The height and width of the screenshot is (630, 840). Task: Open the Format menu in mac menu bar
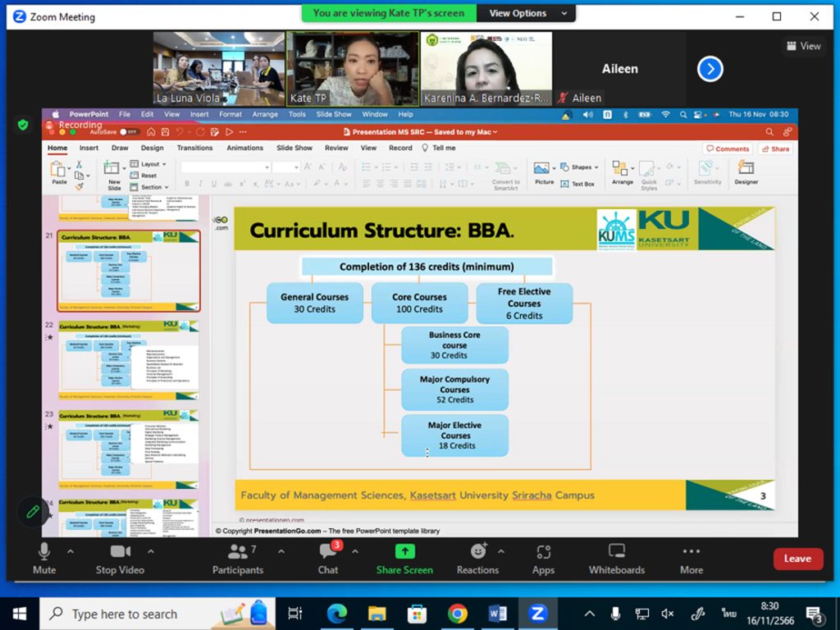click(x=231, y=114)
